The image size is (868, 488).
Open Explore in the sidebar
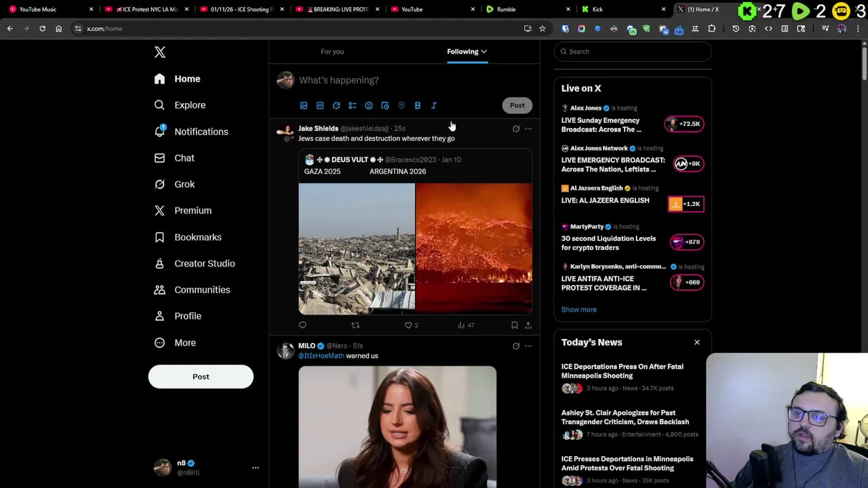click(180, 105)
